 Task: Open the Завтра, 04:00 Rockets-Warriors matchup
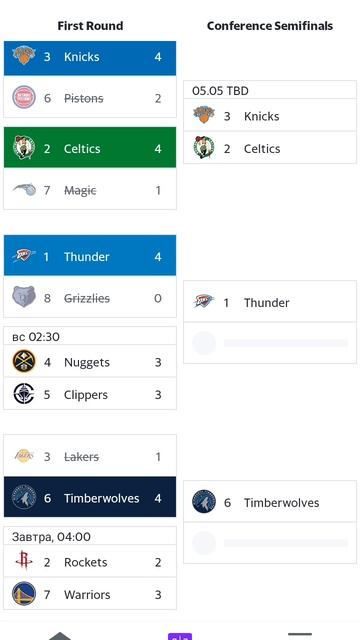pyautogui.click(x=90, y=568)
